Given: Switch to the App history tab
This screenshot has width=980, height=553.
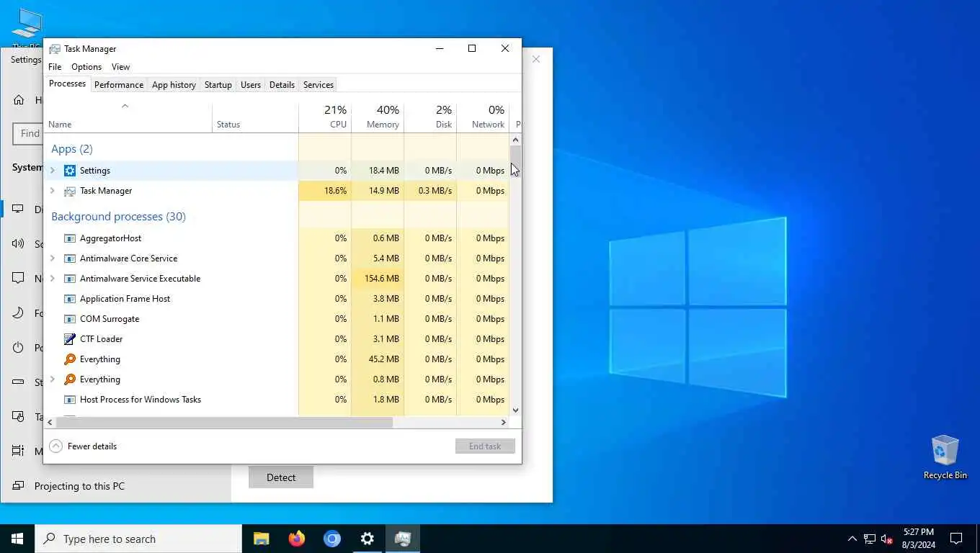Looking at the screenshot, I should [x=174, y=85].
